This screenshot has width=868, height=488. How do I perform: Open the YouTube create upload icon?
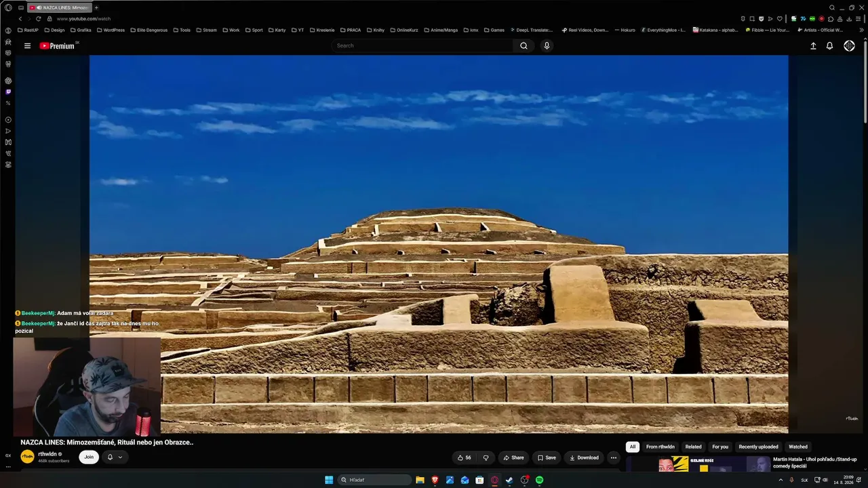pyautogui.click(x=813, y=46)
